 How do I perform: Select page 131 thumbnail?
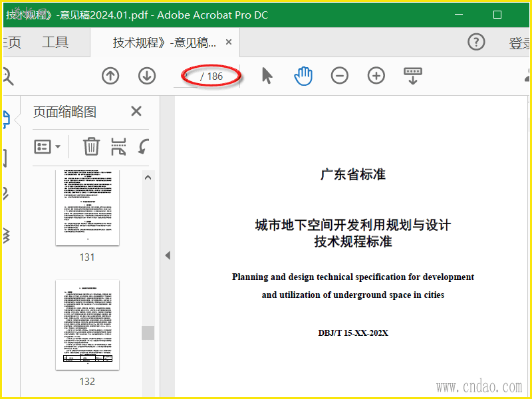point(88,207)
